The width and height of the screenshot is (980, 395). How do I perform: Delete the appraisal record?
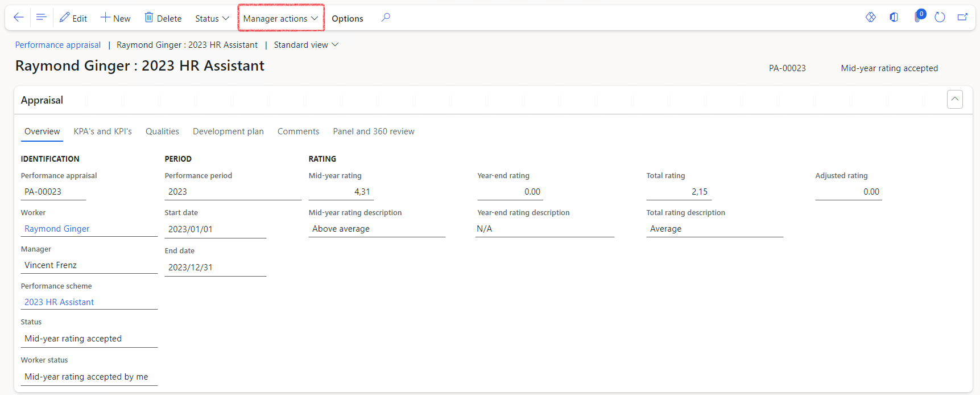163,18
